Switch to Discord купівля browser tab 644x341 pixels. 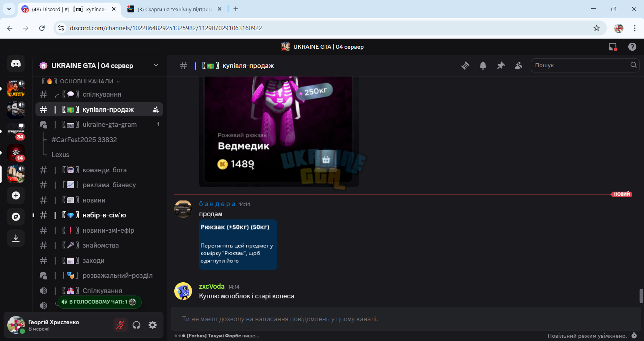pyautogui.click(x=68, y=9)
